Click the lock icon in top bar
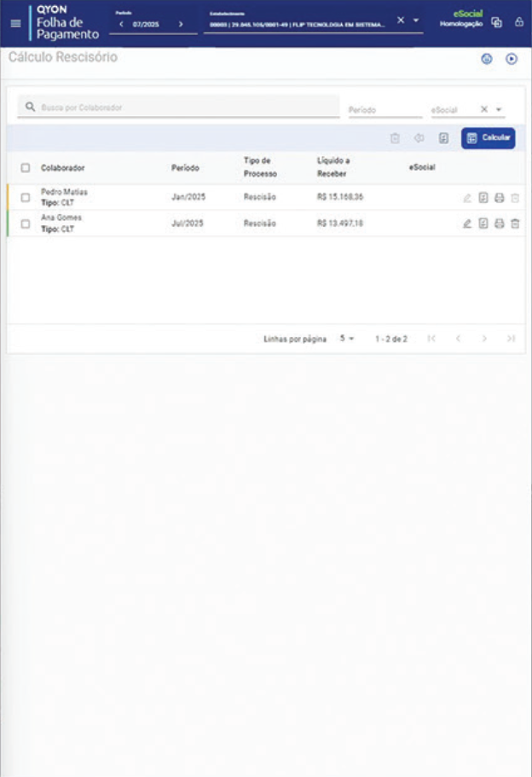 pyautogui.click(x=518, y=22)
